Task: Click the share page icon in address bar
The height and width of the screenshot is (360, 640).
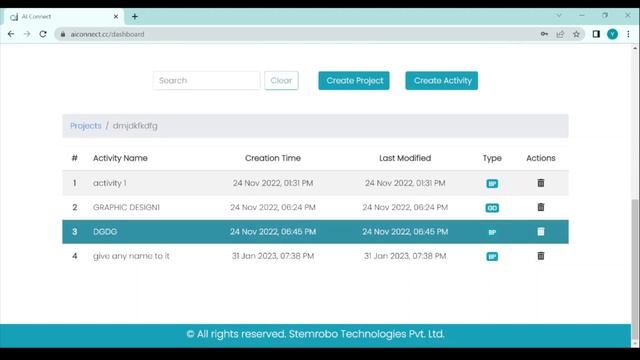Action: point(560,34)
